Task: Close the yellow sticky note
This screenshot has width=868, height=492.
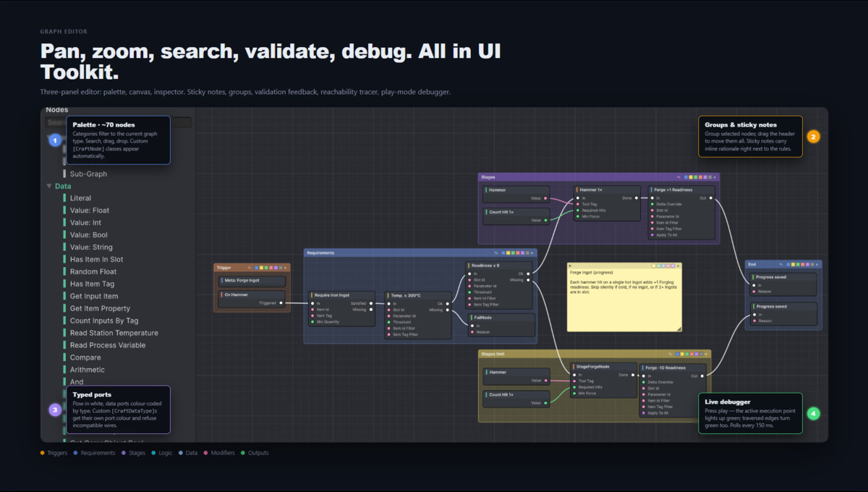Action: coord(678,266)
